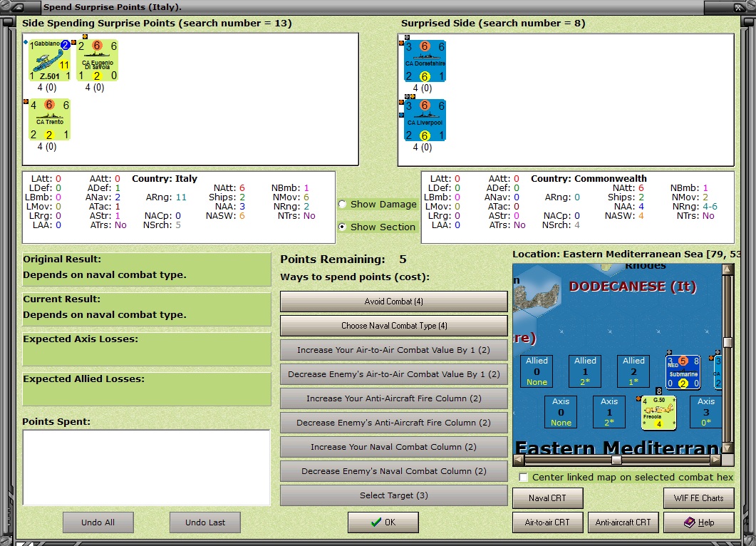The height and width of the screenshot is (546, 756).
Task: Increase your naval combat column
Action: click(x=393, y=447)
